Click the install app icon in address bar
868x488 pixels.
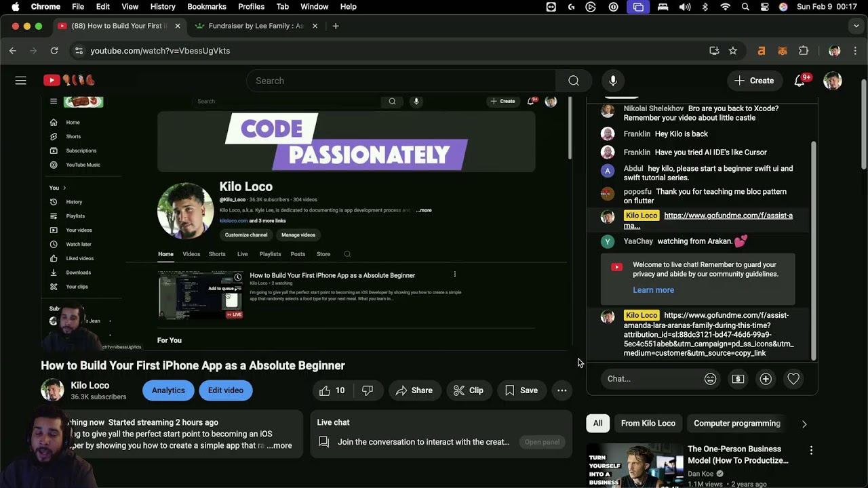714,51
